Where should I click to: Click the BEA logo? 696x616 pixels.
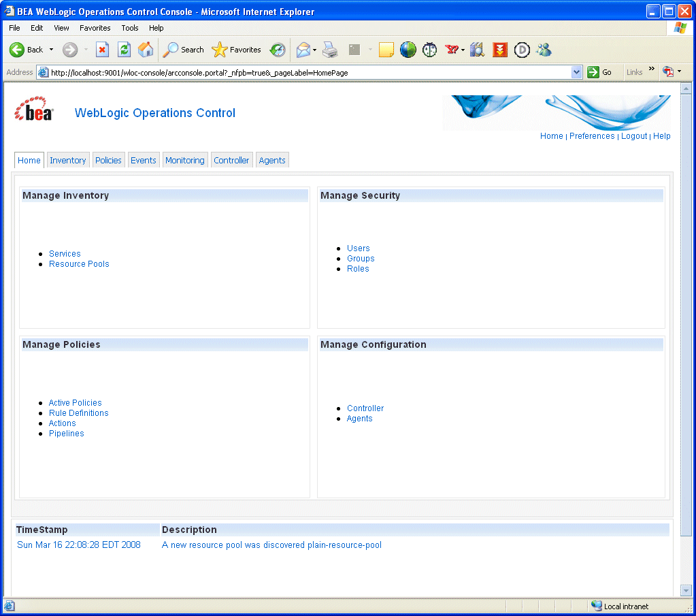34,110
